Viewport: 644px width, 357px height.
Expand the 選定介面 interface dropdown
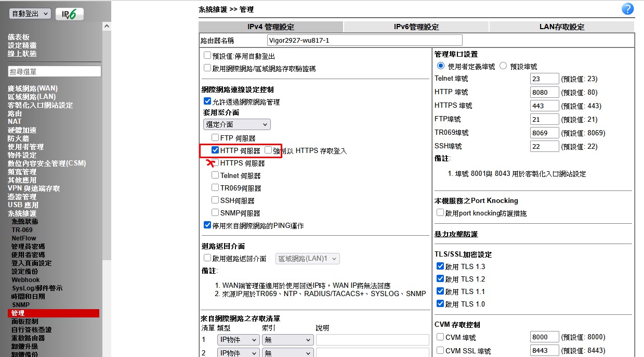[236, 124]
